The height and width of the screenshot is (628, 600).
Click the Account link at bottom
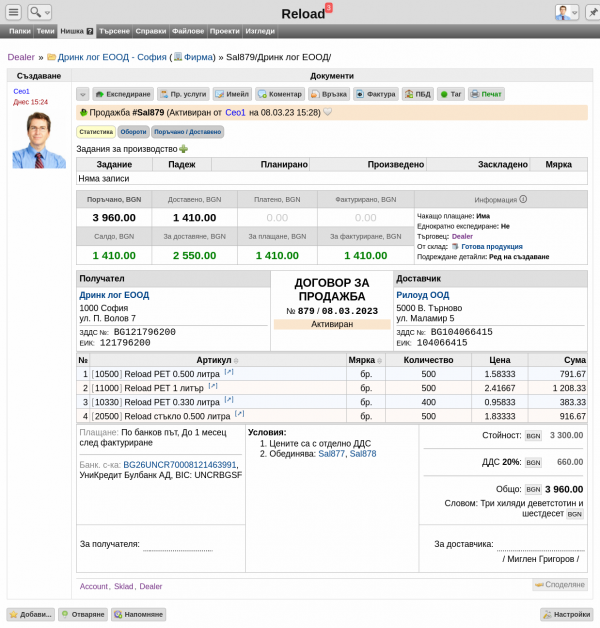click(x=94, y=586)
